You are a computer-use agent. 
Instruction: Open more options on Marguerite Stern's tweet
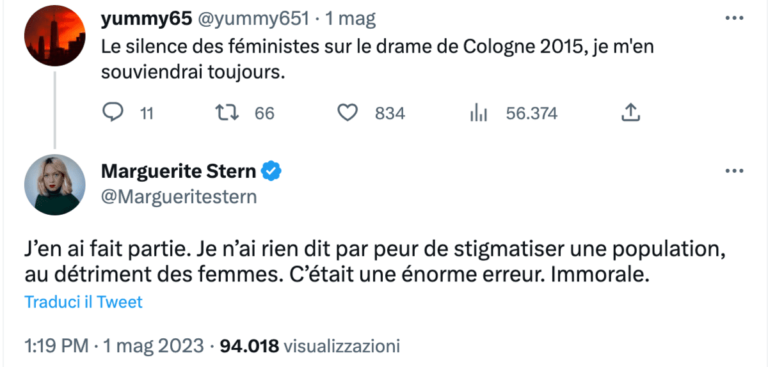pyautogui.click(x=734, y=171)
